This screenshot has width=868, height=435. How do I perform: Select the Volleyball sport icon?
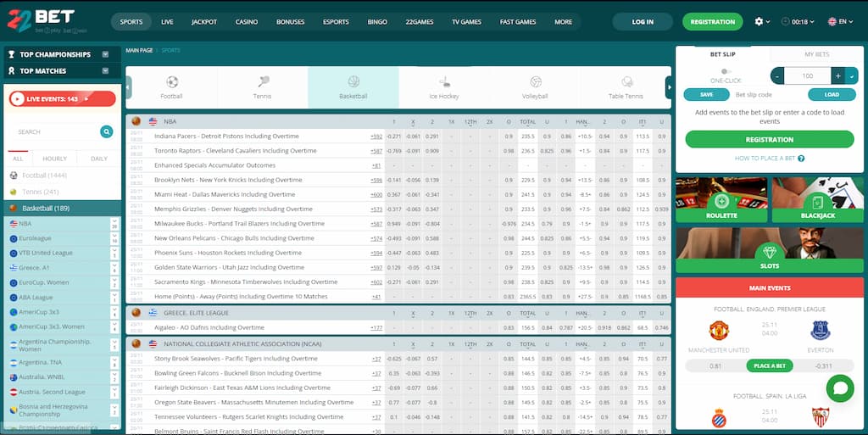536,82
